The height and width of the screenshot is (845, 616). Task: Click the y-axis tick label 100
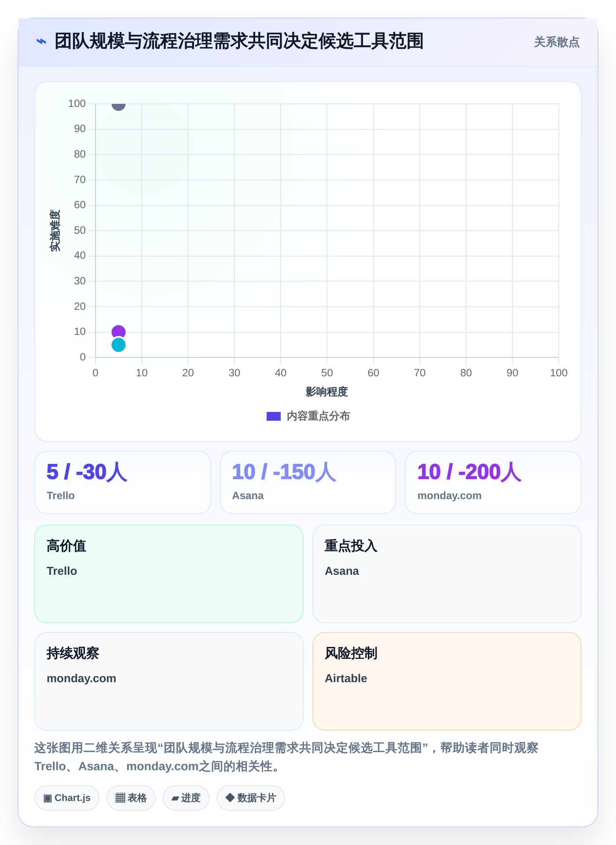click(x=77, y=103)
